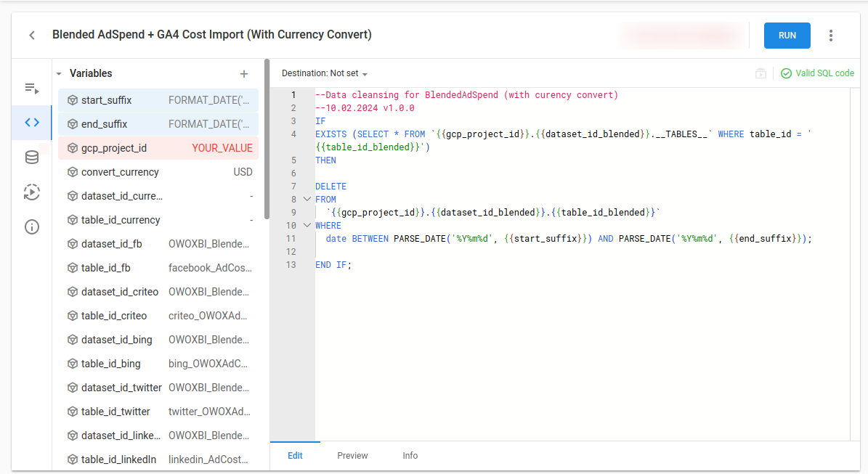Image resolution: width=868 pixels, height=474 pixels.
Task: Click the table_id_criteo variable icon
Action: [73, 316]
